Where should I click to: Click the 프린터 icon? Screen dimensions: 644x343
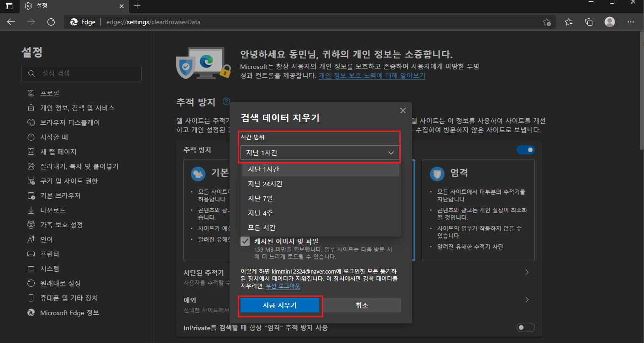tap(31, 254)
